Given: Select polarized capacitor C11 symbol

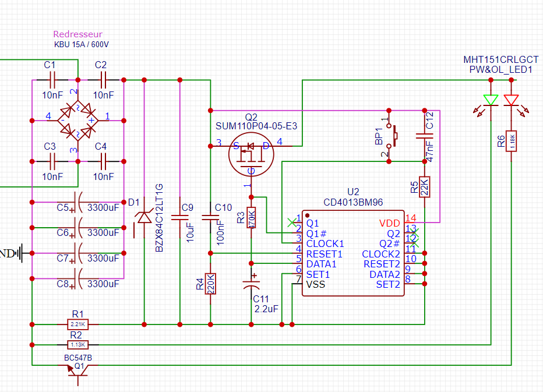Looking at the screenshot, I should point(251,284).
